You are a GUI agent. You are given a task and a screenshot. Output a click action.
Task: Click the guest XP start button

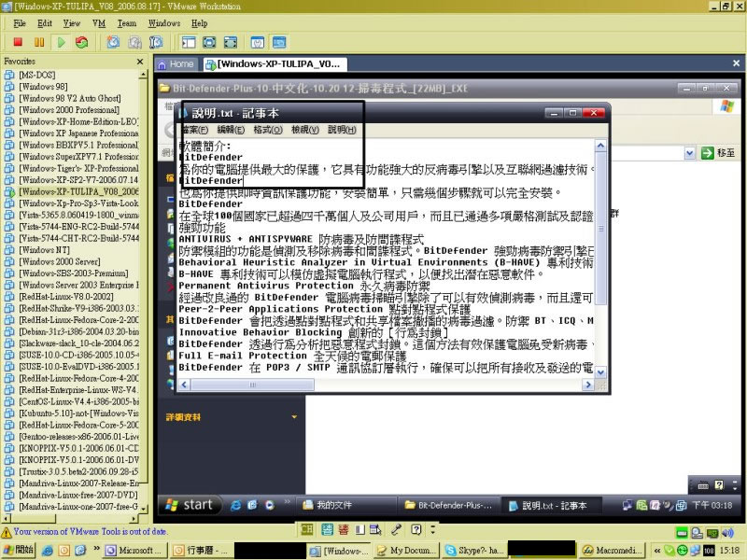pyautogui.click(x=190, y=505)
